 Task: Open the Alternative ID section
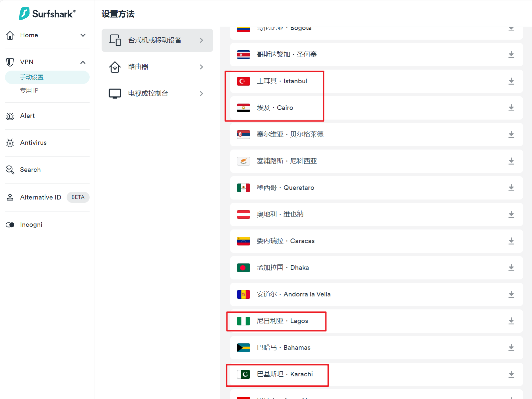pyautogui.click(x=47, y=197)
